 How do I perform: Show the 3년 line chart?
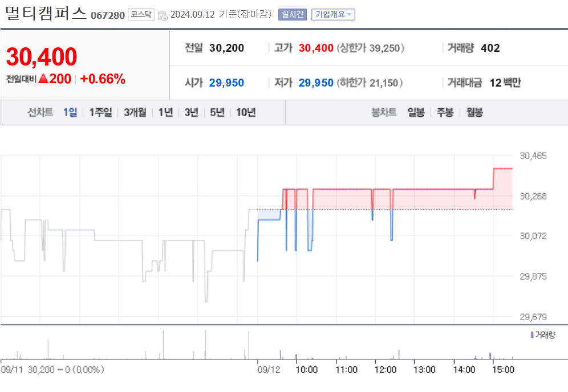[191, 113]
